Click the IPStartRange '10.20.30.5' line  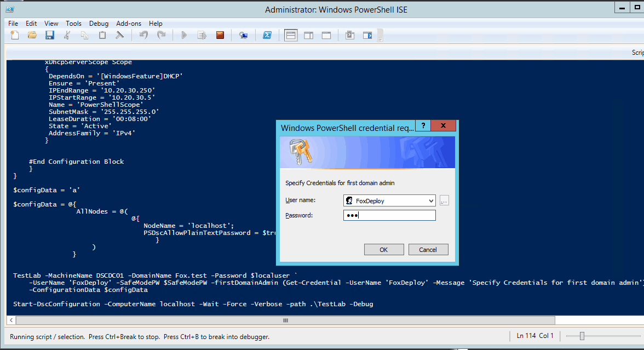pyautogui.click(x=102, y=97)
